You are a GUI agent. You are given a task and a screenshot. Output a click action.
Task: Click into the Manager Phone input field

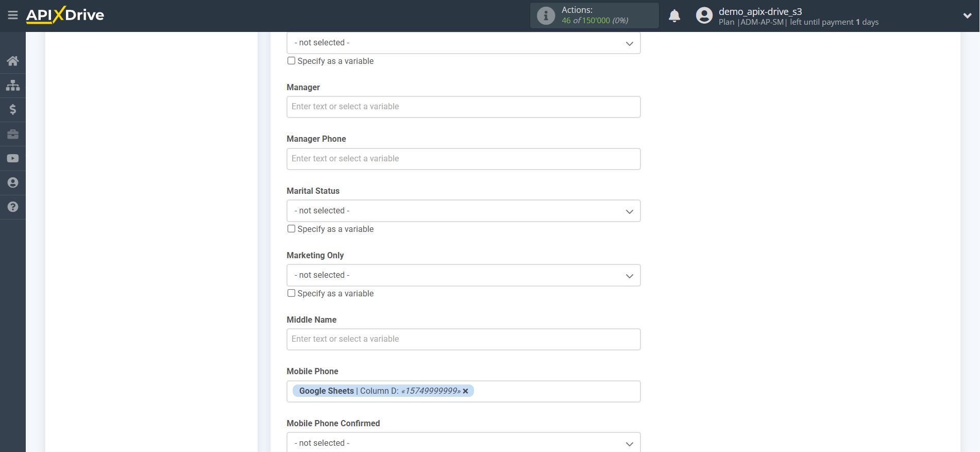click(463, 159)
